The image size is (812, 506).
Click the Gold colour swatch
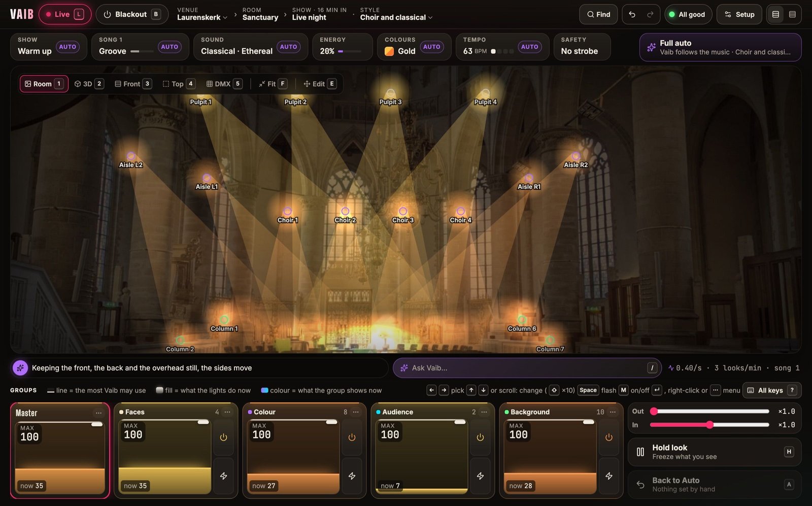point(389,51)
